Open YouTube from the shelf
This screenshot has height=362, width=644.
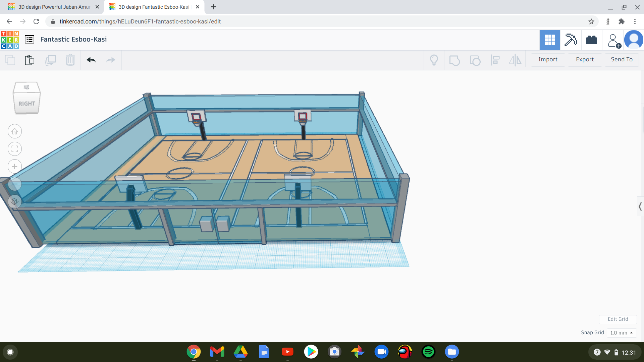[x=287, y=352]
